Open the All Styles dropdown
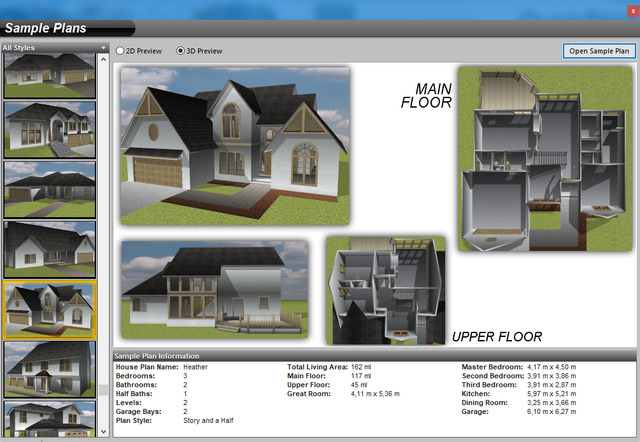 point(54,47)
